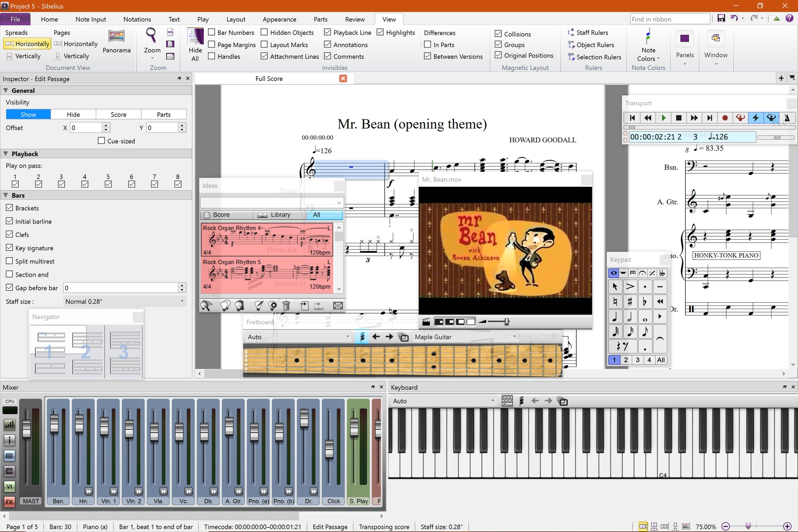Check the Differences In Parts checkbox
Screen dimensions: 798x532
tap(427, 44)
